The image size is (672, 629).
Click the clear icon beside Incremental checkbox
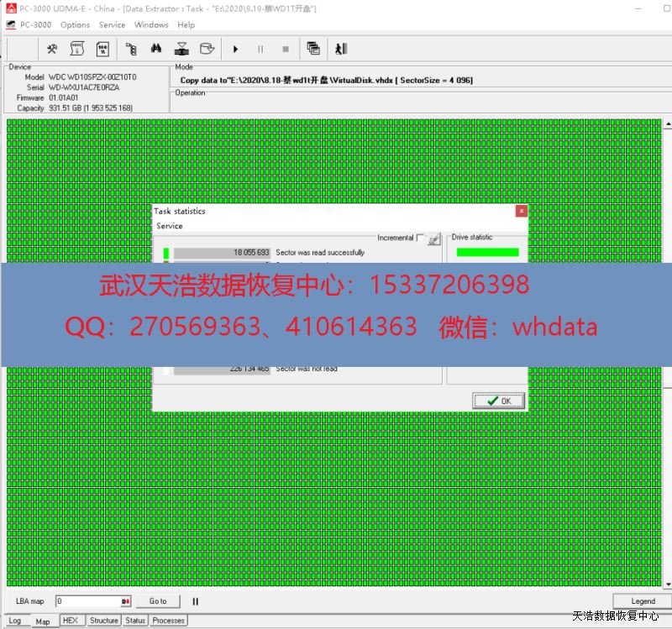coord(433,238)
